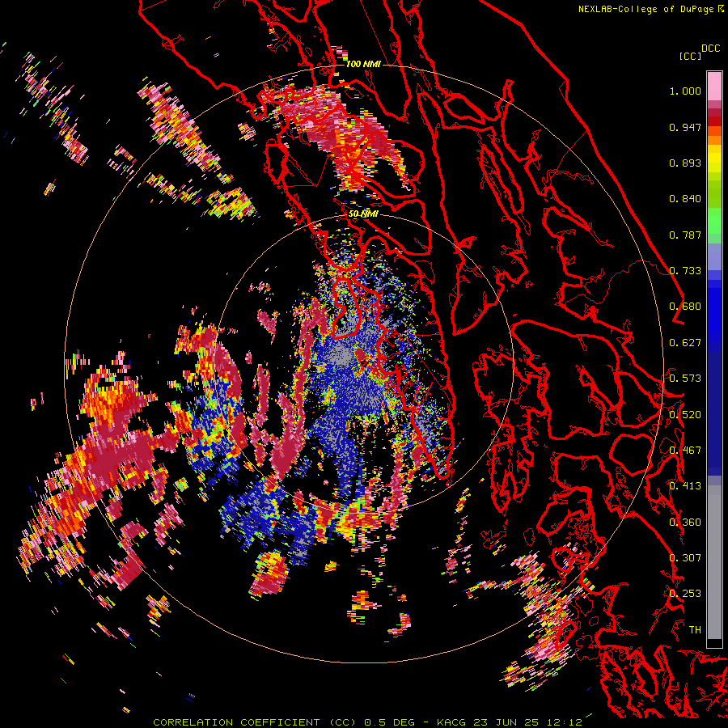
Task: Click the 0.733 scale value
Action: 685,271
